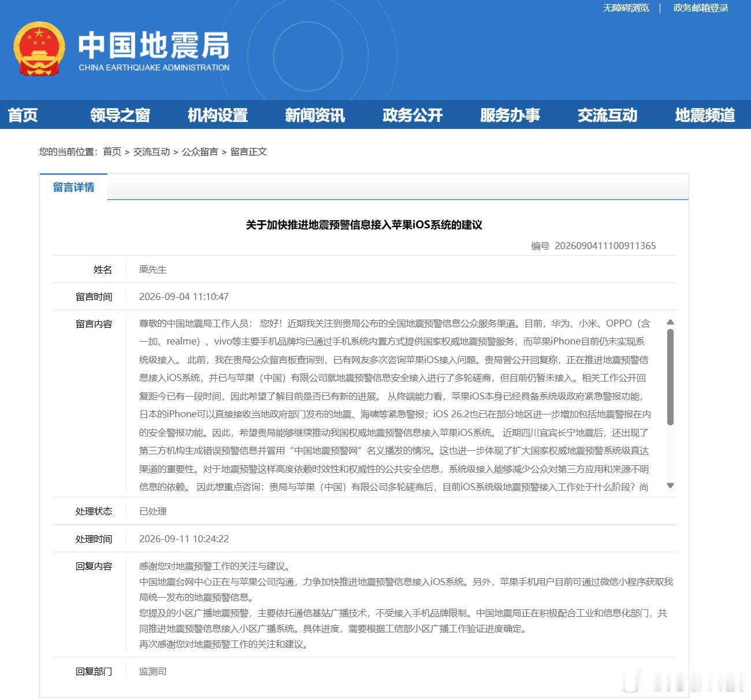Click CHINA EARTHQUAKE ADMINISTRATION subtitle
This screenshot has width=751, height=700.
pos(154,68)
